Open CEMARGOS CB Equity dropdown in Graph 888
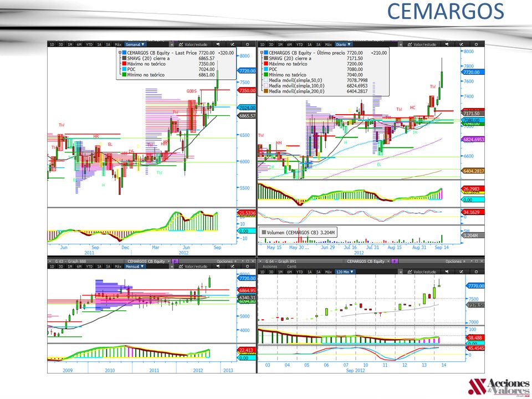This screenshot has height=399, width=532. [x=147, y=261]
